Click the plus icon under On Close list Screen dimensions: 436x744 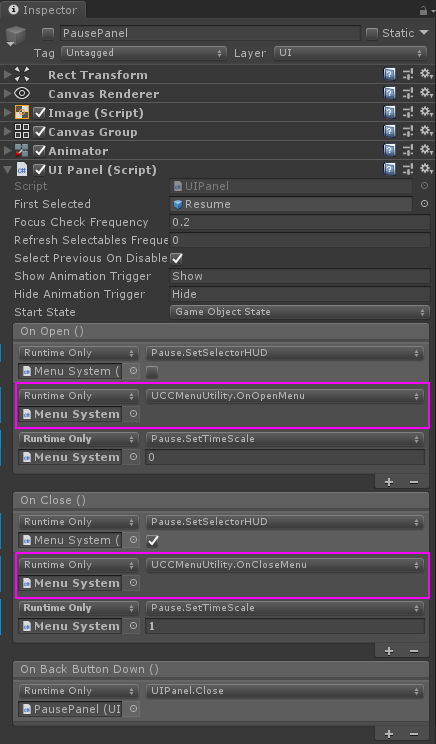389,651
